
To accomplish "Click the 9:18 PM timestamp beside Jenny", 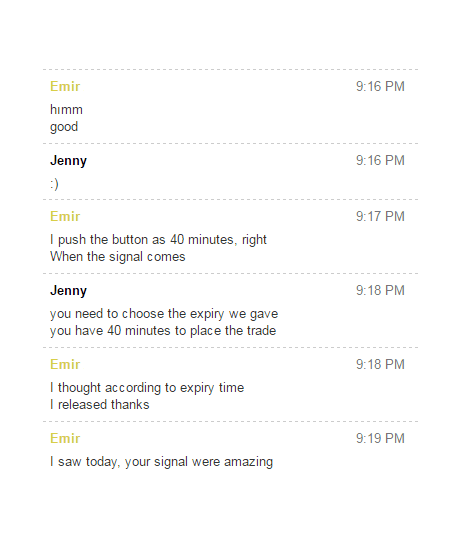I will (380, 290).
